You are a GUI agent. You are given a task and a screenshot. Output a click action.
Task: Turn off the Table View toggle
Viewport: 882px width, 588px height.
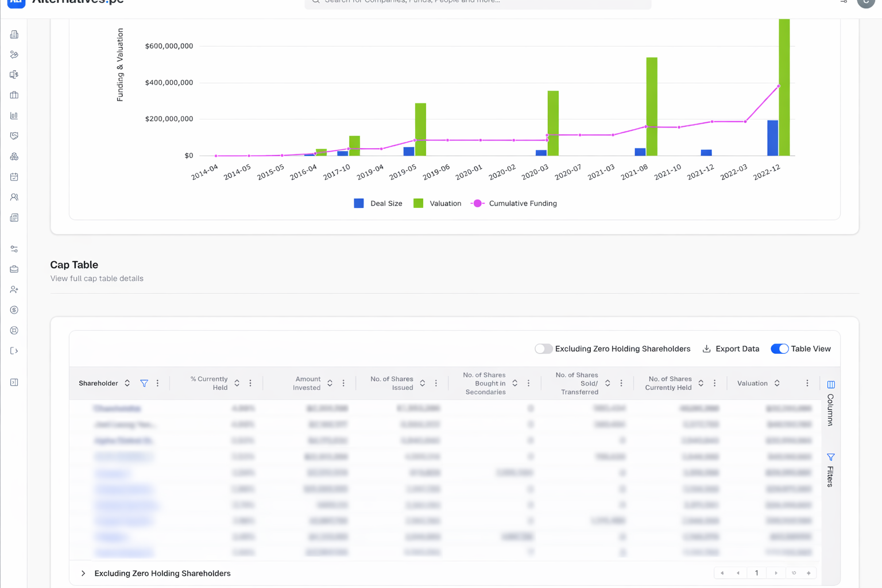[779, 349]
